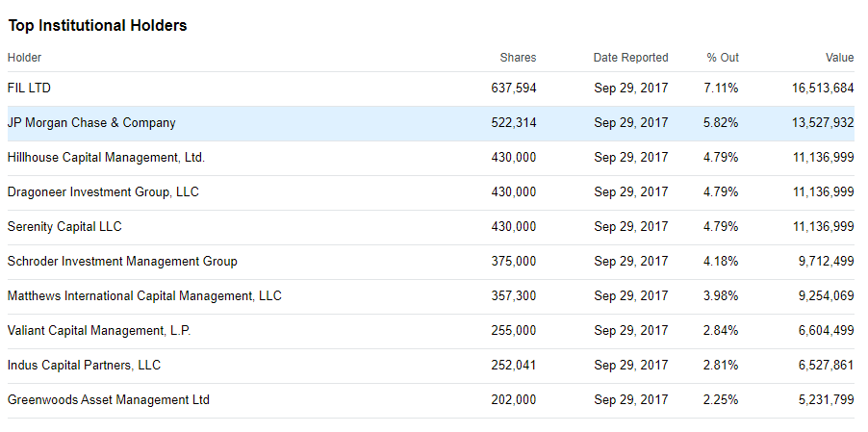The image size is (868, 432).
Task: Open Schroder Investment Management Group
Action: pyautogui.click(x=122, y=262)
